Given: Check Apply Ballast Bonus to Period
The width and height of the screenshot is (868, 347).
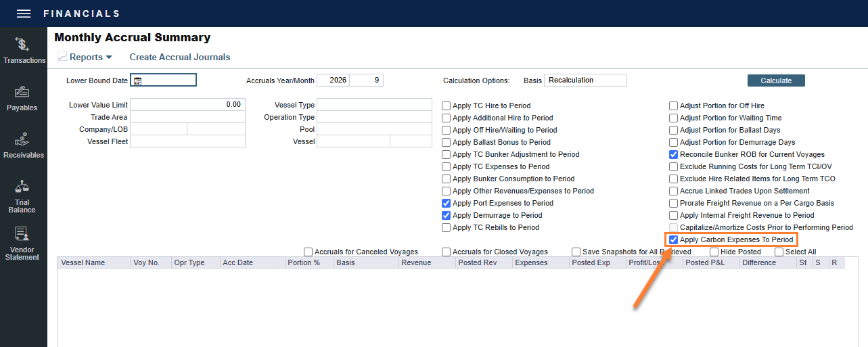Looking at the screenshot, I should click(x=447, y=142).
